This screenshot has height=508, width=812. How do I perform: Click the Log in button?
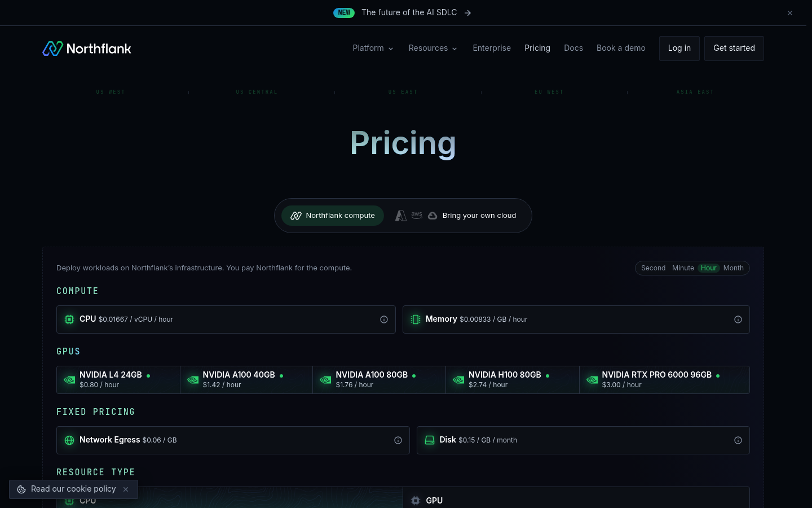pyautogui.click(x=679, y=49)
